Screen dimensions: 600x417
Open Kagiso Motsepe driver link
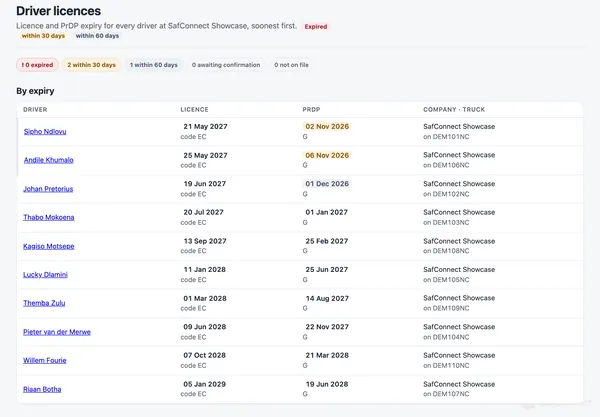(x=49, y=246)
